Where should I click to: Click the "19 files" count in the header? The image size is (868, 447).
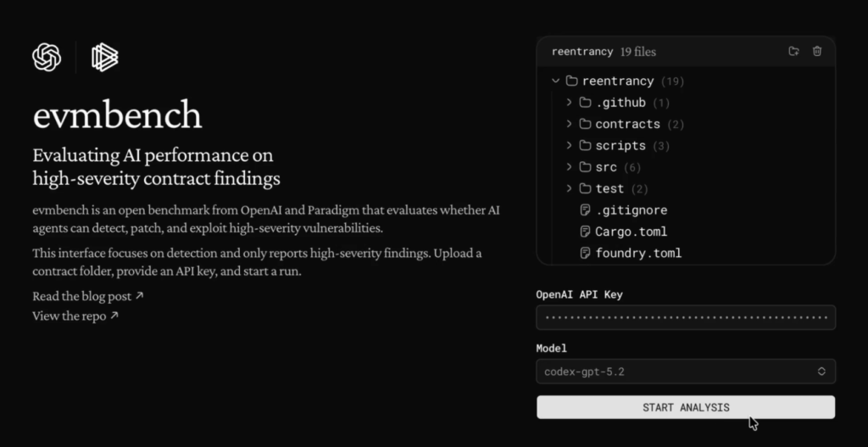click(638, 52)
